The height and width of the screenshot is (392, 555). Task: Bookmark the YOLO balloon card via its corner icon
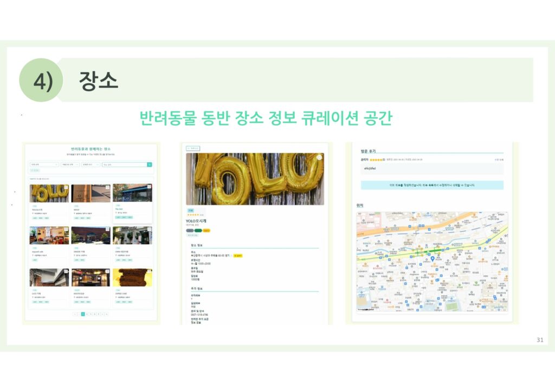pos(66,187)
